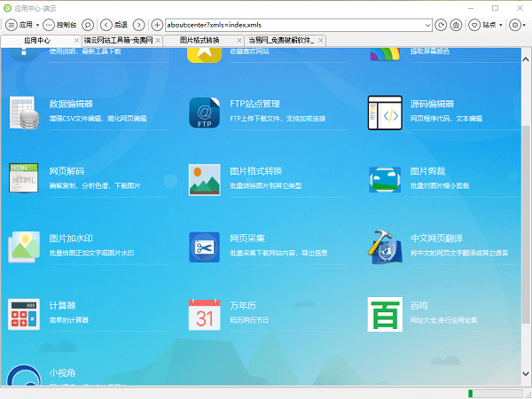This screenshot has width=532, height=399.
Task: Launch the FTP站点管理 icon
Action: coord(205,113)
